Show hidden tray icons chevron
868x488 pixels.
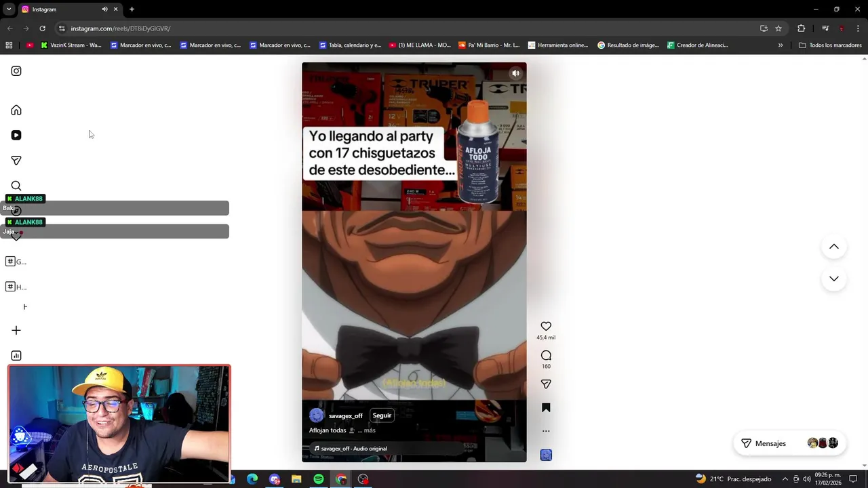785,479
